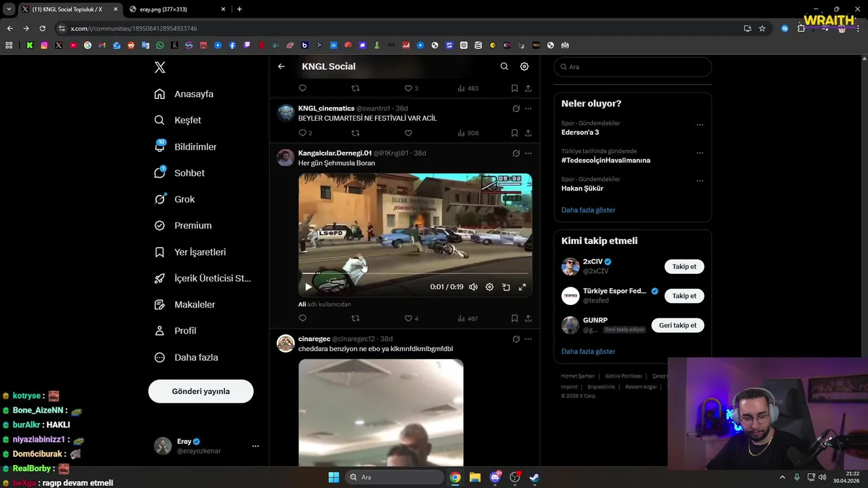Go back from KNGL Social community
868x488 pixels.
(x=281, y=66)
